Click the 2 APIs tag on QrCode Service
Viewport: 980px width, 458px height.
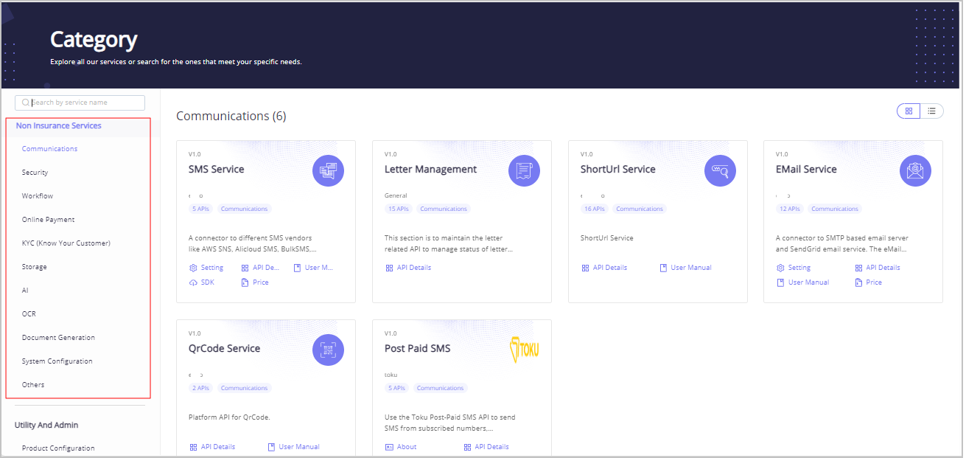(200, 389)
